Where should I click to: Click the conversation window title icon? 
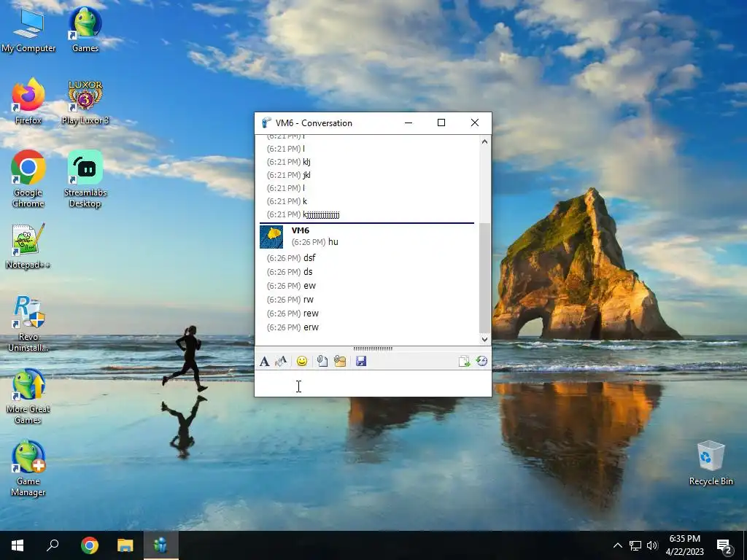click(x=266, y=122)
